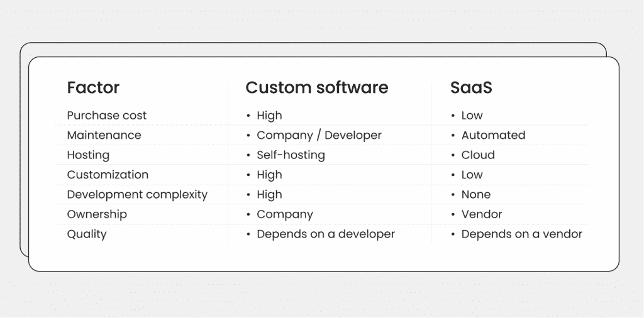Click the None cell under SaaS
644x318 pixels.
475,195
